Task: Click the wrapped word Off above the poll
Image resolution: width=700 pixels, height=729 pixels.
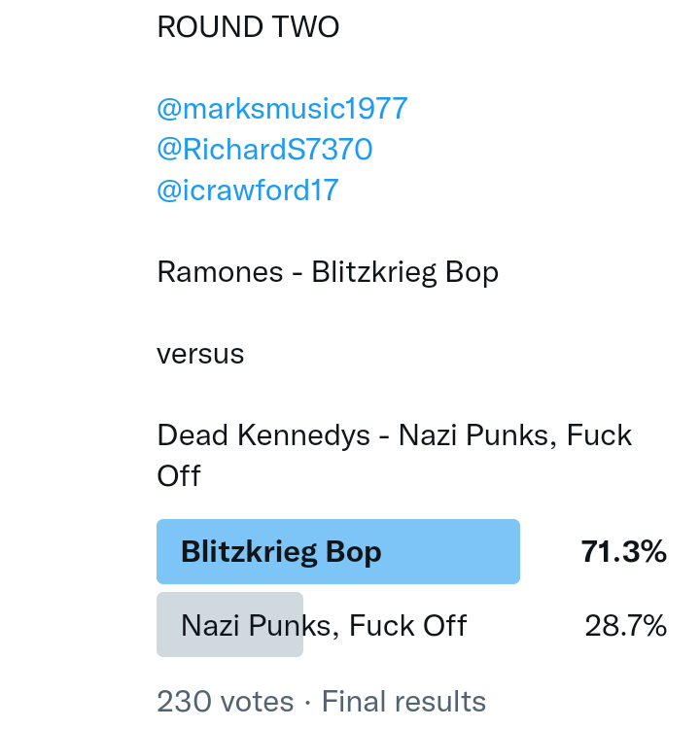Action: [x=179, y=475]
